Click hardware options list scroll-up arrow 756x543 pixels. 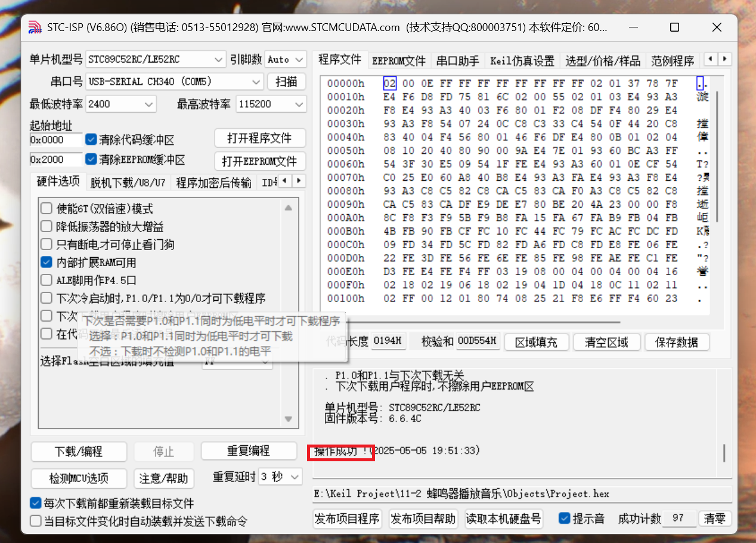pos(289,208)
